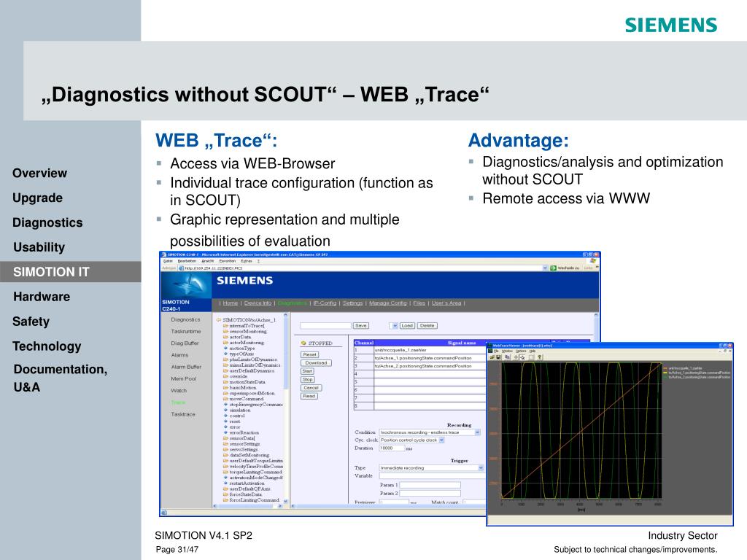The height and width of the screenshot is (560, 747).
Task: Open saved configuration dropdown beside Load
Action: 393,326
